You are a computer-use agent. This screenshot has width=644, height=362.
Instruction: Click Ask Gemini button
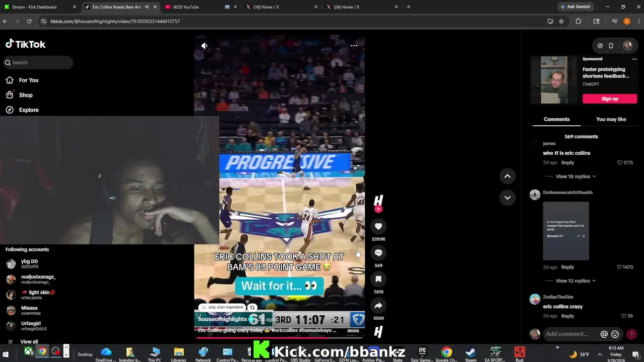pyautogui.click(x=575, y=7)
